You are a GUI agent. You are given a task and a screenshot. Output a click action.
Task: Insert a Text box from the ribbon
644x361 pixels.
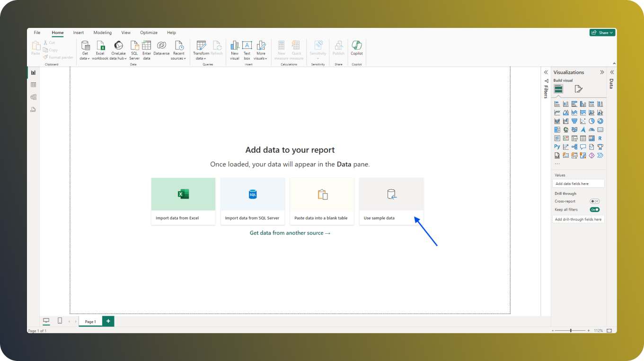[x=247, y=50]
